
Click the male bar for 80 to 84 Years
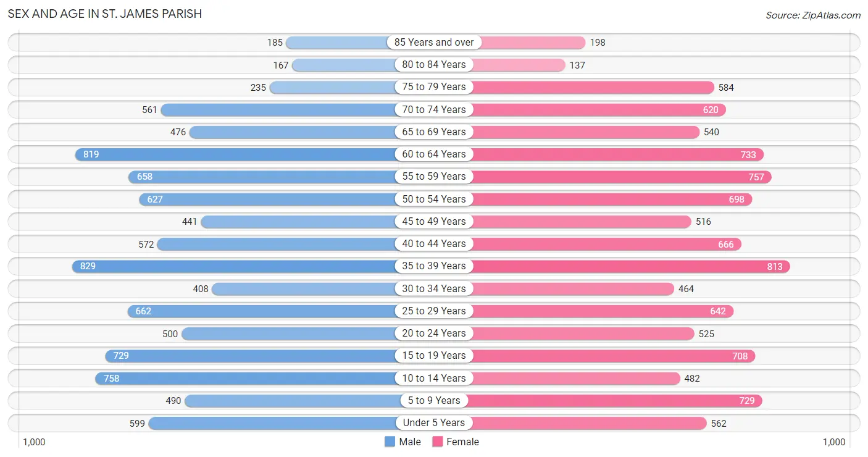point(363,65)
